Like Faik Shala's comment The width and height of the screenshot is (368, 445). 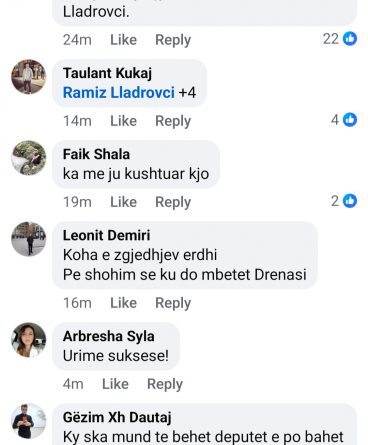click(x=123, y=202)
